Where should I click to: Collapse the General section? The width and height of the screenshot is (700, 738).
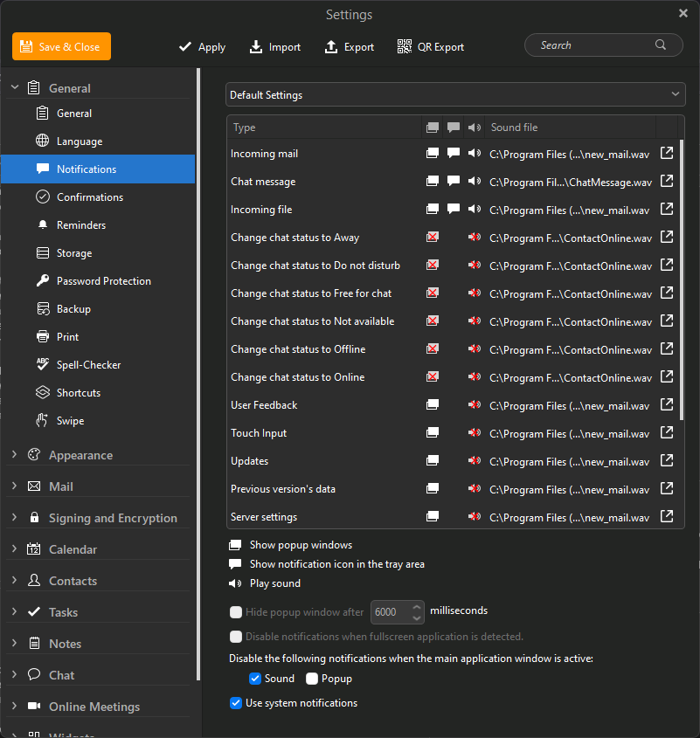coord(15,87)
